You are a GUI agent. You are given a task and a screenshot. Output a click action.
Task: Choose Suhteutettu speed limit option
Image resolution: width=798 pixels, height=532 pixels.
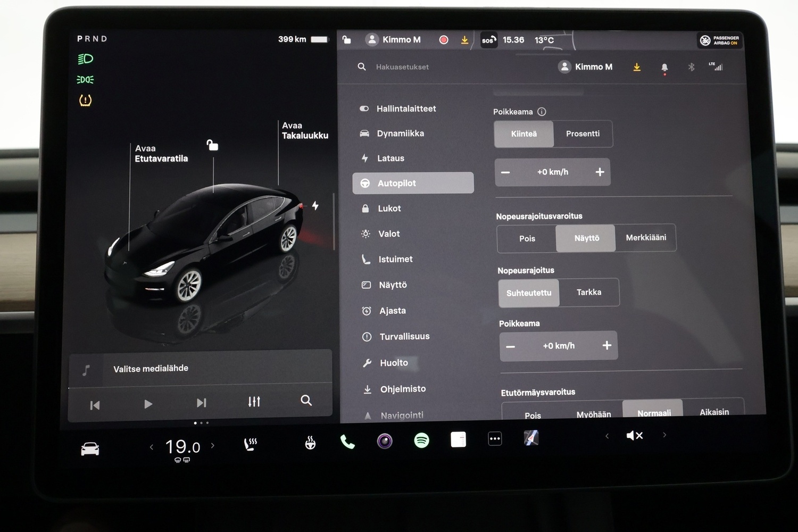tap(529, 293)
